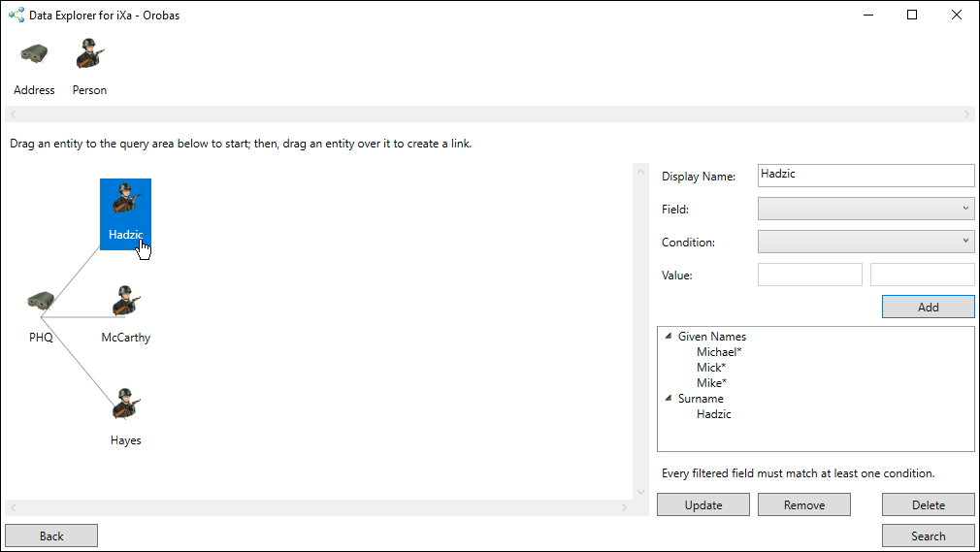
Task: Open the Field dropdown
Action: [x=866, y=209]
